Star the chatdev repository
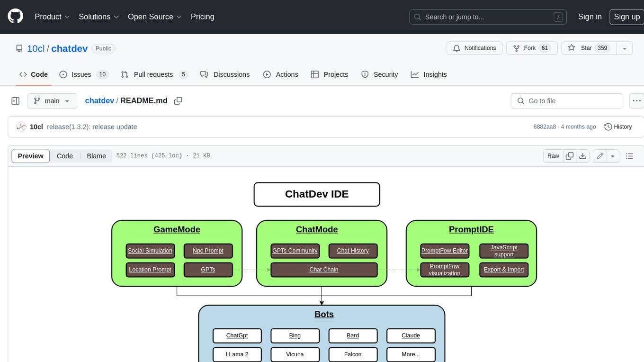 point(589,48)
